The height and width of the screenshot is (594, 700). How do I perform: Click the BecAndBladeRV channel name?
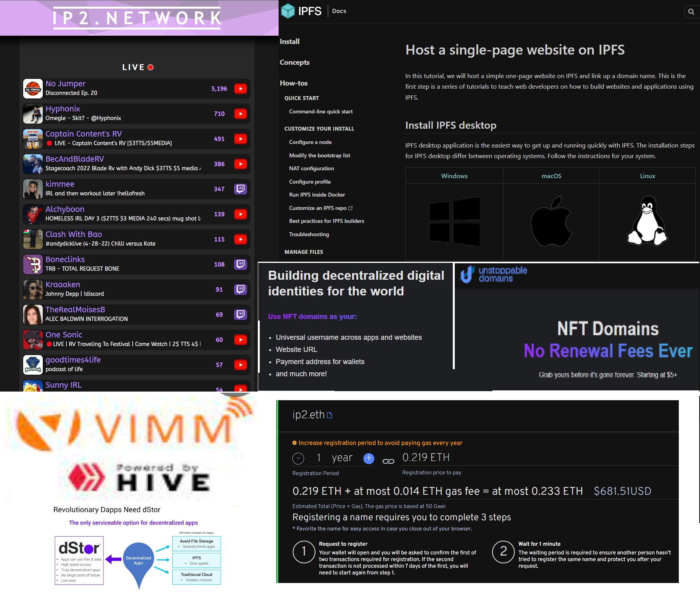point(75,159)
